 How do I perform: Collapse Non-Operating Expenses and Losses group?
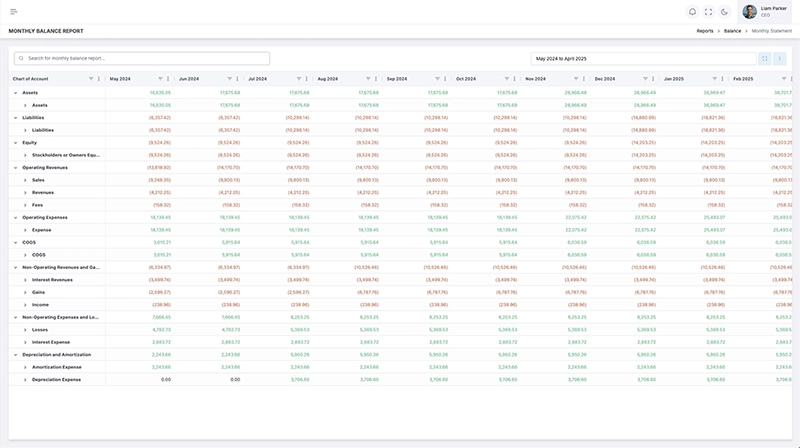point(15,317)
